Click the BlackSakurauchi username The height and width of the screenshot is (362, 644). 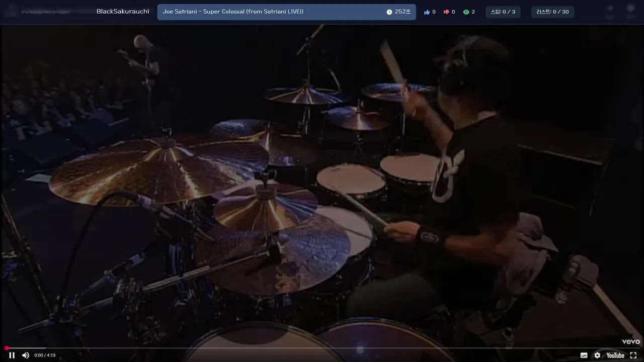tap(123, 12)
